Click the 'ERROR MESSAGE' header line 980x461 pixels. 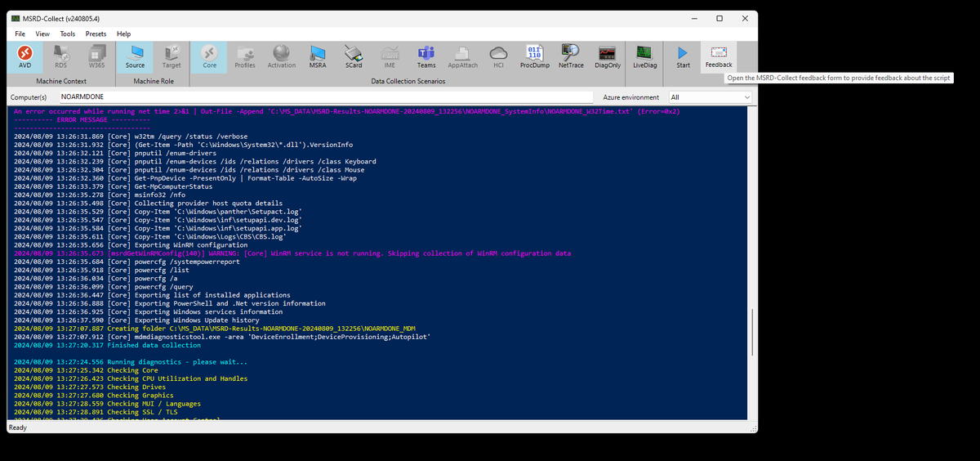(x=82, y=119)
